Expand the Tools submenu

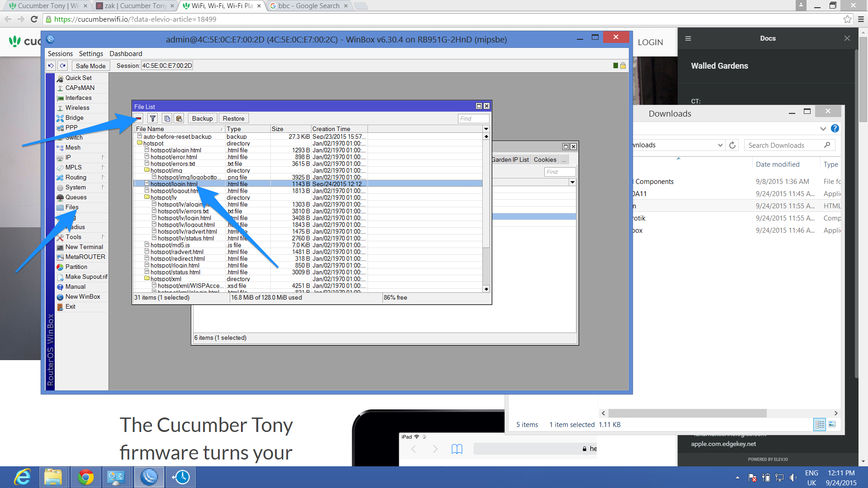pos(103,237)
